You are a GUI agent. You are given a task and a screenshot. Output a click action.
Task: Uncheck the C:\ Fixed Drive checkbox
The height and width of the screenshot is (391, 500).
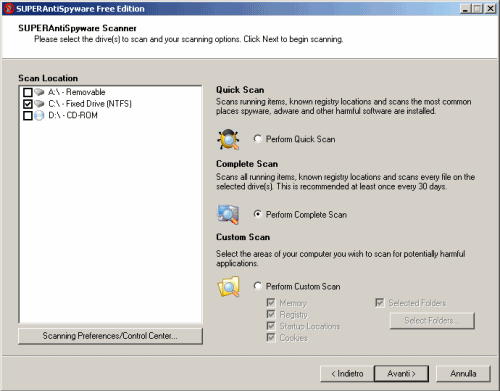[28, 104]
